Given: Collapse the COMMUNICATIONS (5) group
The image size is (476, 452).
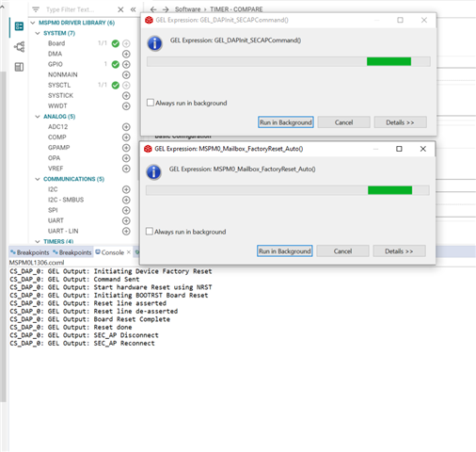Looking at the screenshot, I should coord(38,179).
